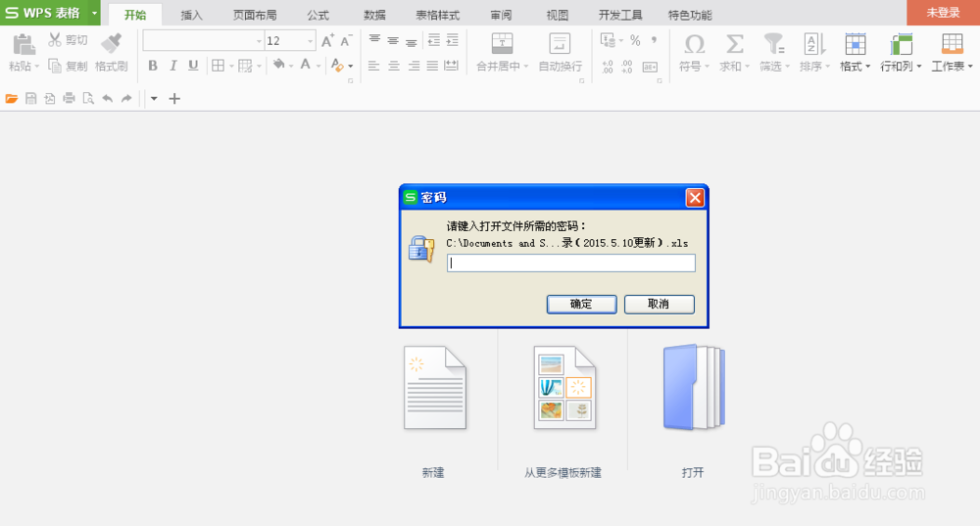Click quick access open folder icon

click(11, 98)
